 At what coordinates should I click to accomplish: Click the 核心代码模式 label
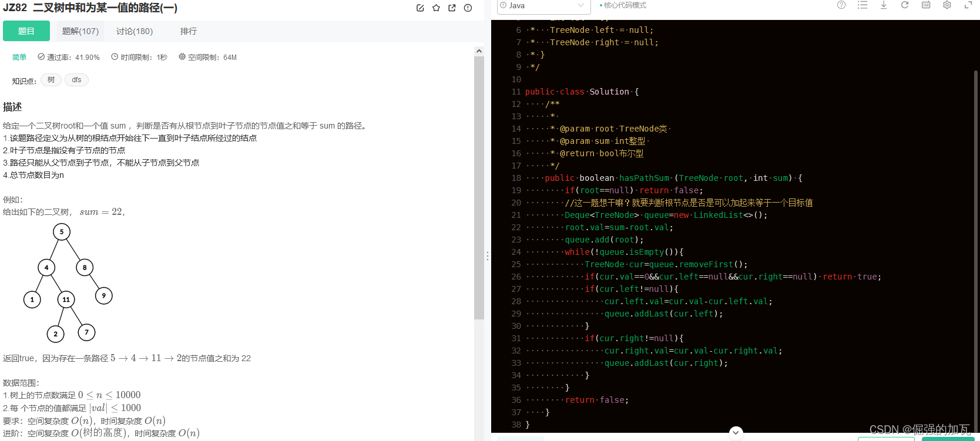[x=625, y=5]
